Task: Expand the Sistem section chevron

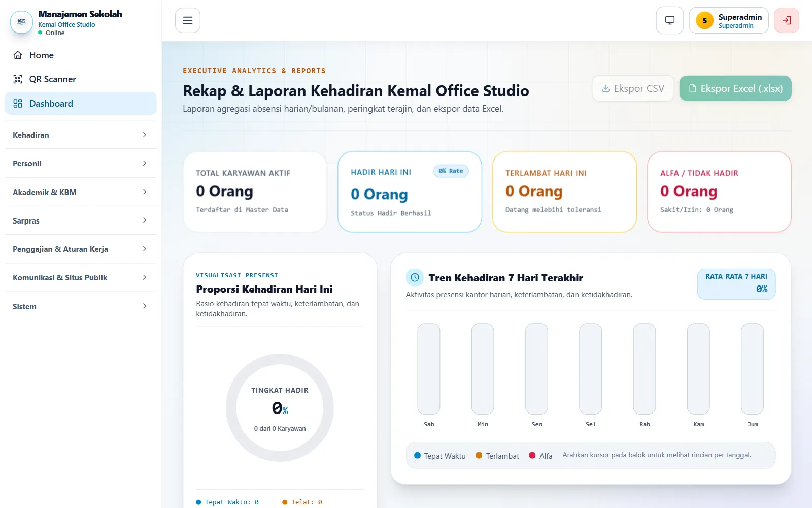Action: click(x=145, y=306)
